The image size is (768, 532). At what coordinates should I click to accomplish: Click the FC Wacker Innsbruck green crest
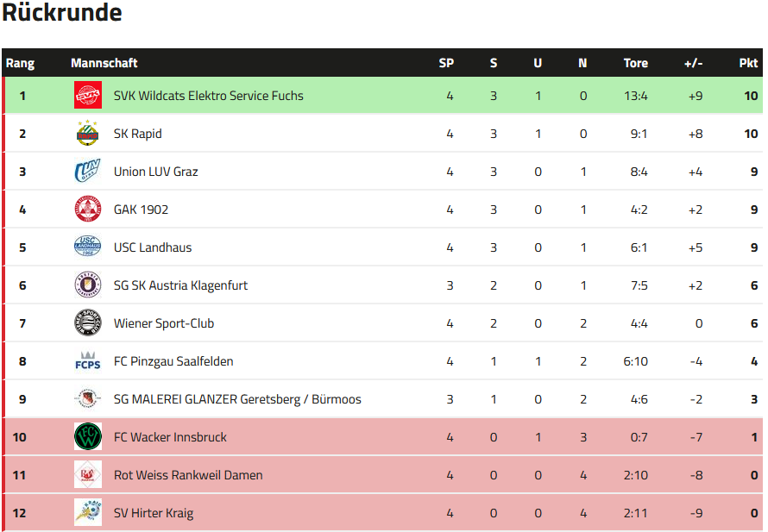click(x=87, y=437)
